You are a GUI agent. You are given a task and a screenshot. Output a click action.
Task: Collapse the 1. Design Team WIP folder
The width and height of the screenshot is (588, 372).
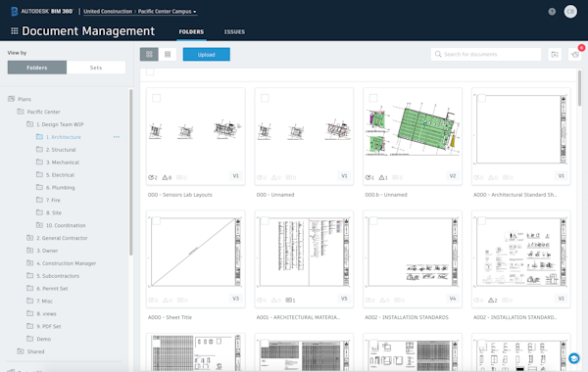[29, 124]
